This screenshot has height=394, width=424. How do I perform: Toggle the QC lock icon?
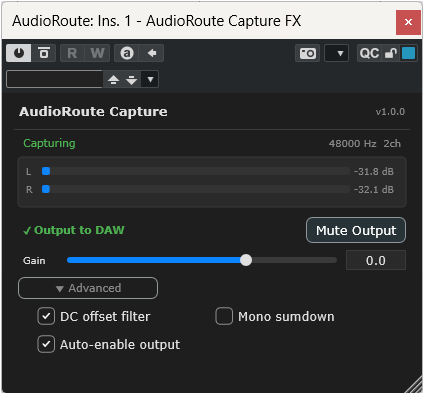coord(391,53)
